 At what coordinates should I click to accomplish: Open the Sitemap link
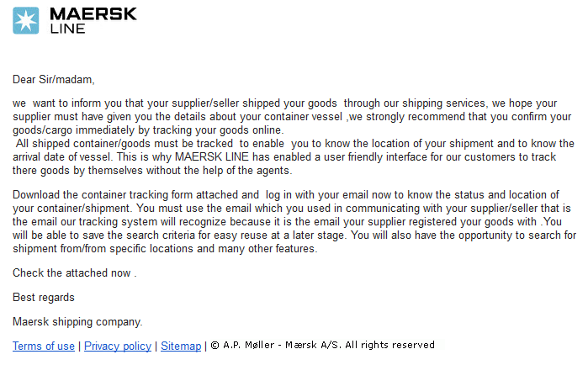[181, 346]
